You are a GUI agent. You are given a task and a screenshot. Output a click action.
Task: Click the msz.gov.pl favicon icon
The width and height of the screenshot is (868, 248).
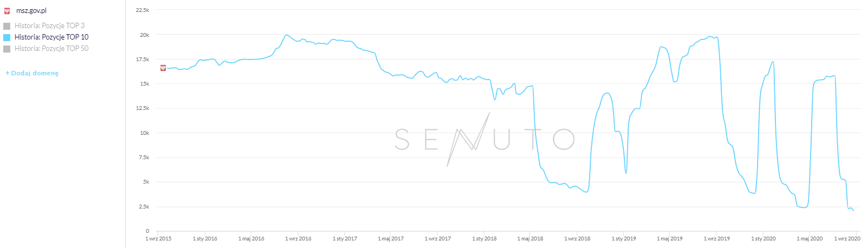click(x=7, y=11)
